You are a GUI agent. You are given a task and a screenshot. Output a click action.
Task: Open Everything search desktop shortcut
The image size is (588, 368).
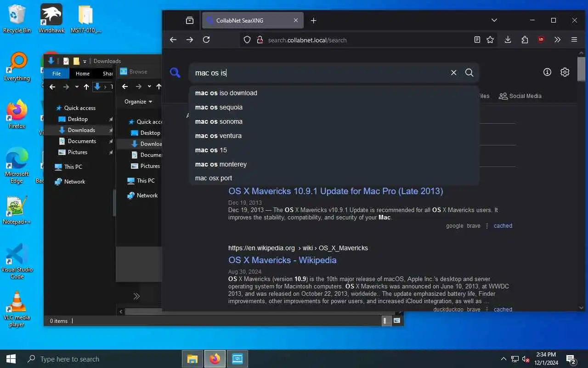17,67
